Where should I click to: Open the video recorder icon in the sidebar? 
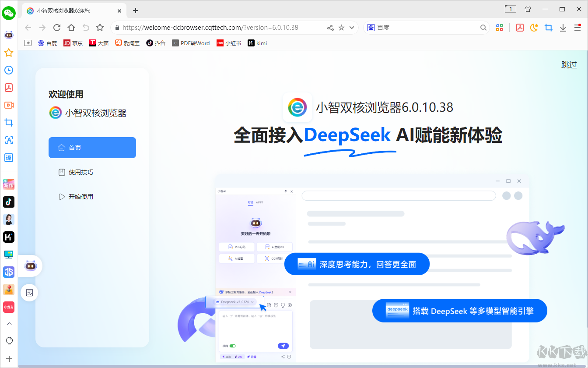[9, 105]
